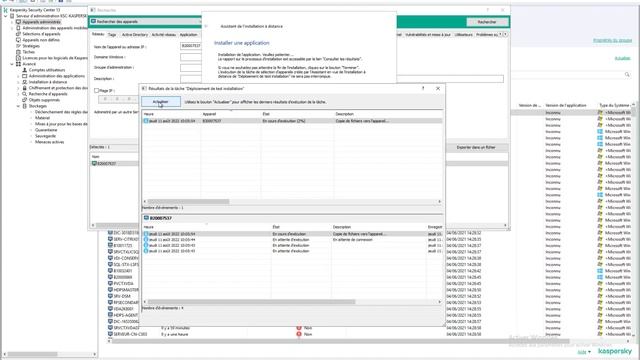
Task: Expand Appareils administrés node
Action: (12, 22)
